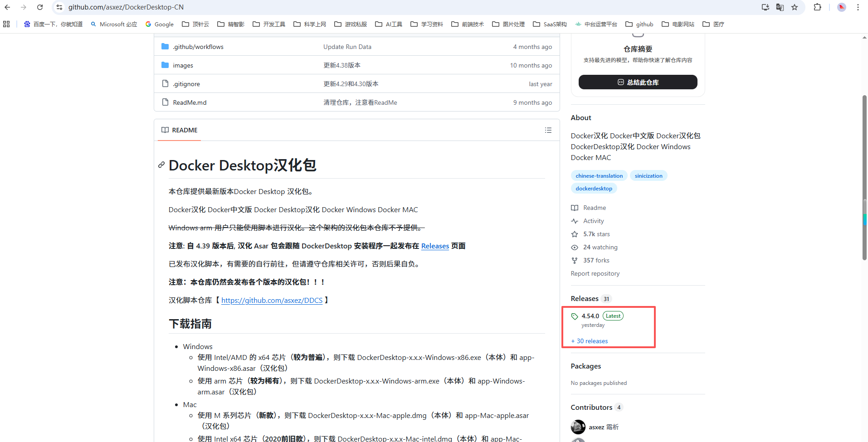The height and width of the screenshot is (442, 868).
Task: Go back with the browser back arrow
Action: coord(7,7)
